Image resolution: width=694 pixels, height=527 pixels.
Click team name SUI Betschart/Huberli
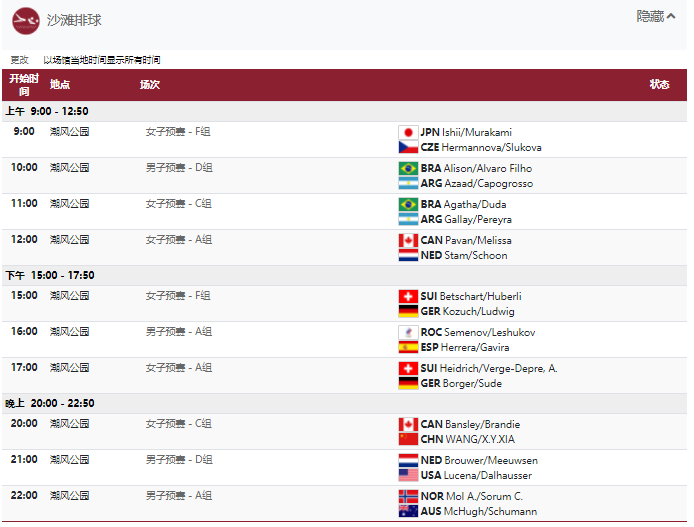pos(471,296)
